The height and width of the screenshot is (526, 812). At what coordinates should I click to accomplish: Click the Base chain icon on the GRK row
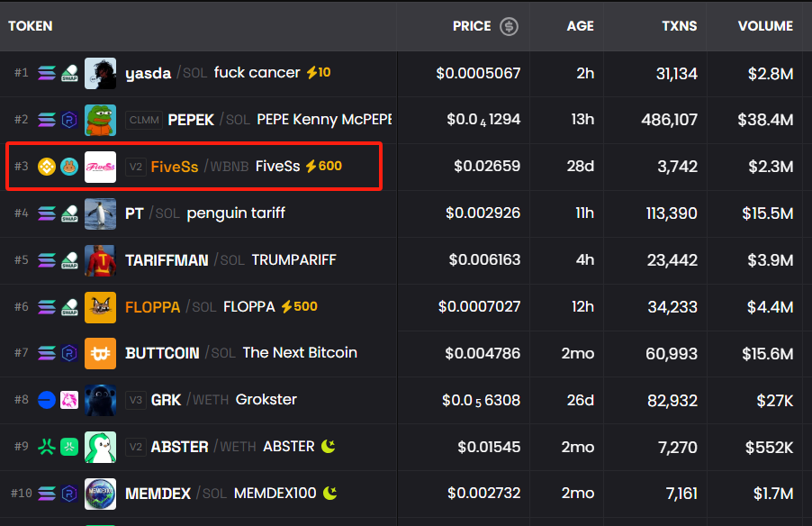pos(47,400)
